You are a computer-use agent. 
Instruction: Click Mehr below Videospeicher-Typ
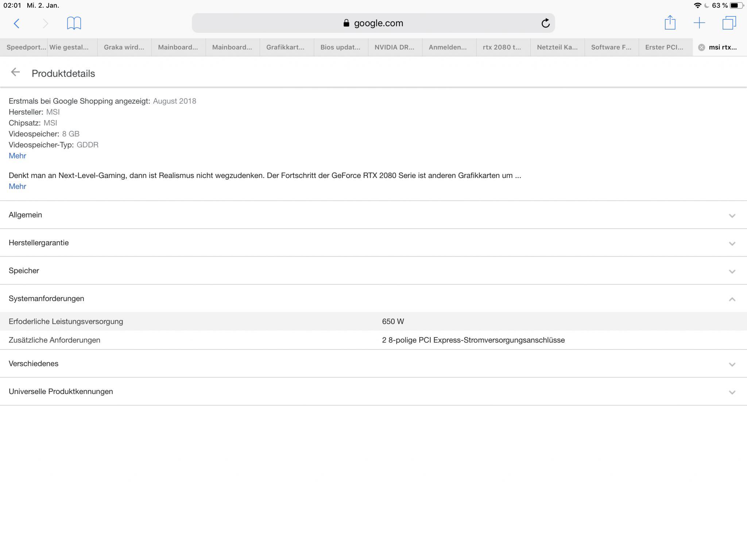pyautogui.click(x=18, y=156)
